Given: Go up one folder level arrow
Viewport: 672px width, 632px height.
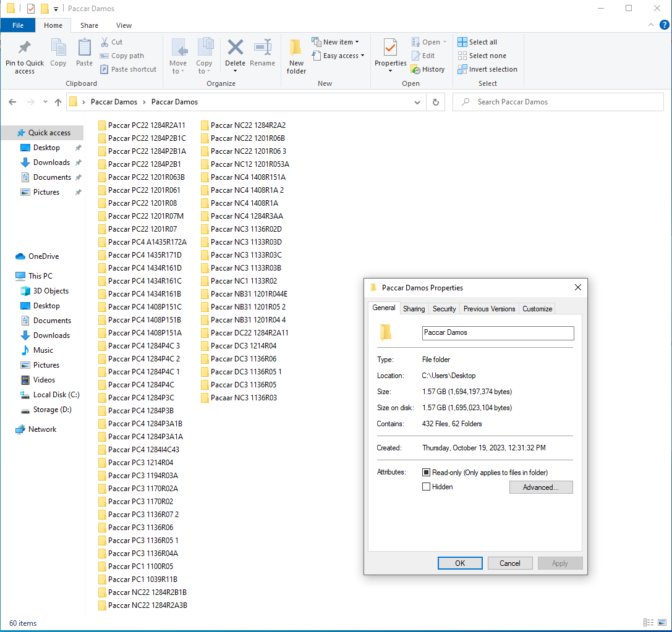Looking at the screenshot, I should pos(58,102).
